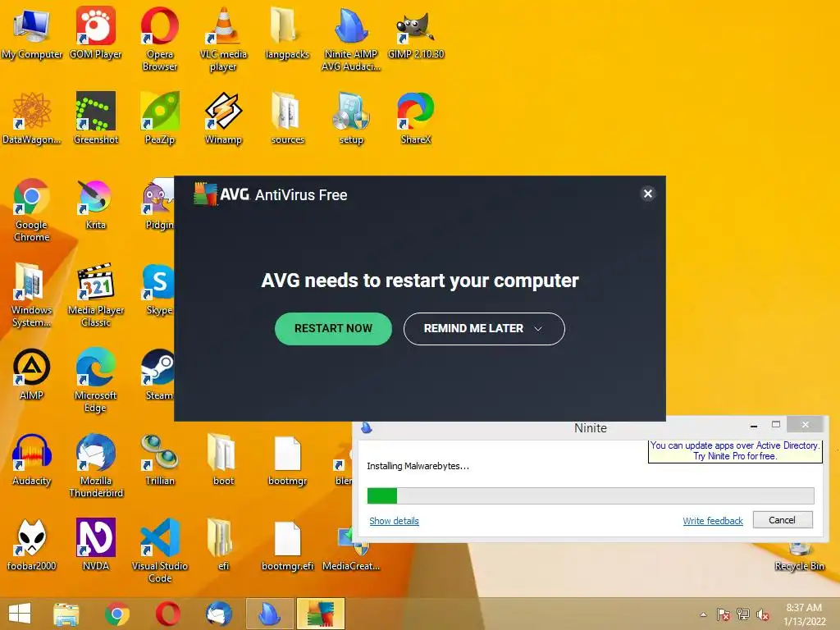
Task: Open File Explorer from the taskbar
Action: pos(66,614)
